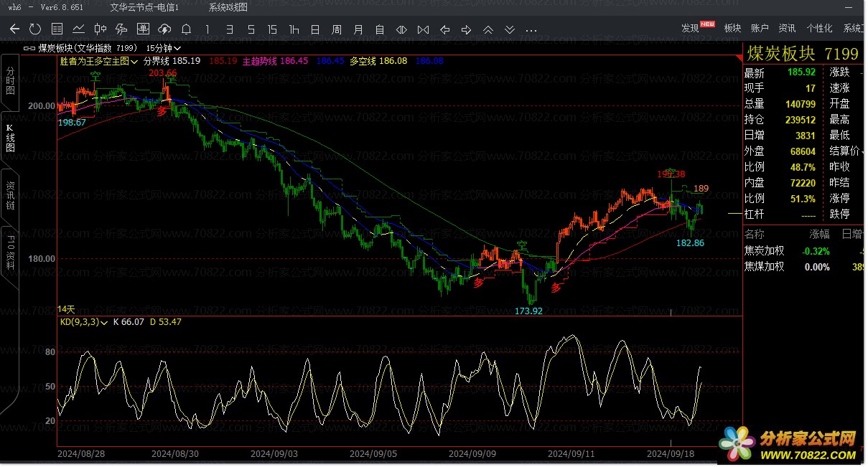Click the 名称 column header
Screen dimensions: 868x467
pyautogui.click(x=755, y=235)
